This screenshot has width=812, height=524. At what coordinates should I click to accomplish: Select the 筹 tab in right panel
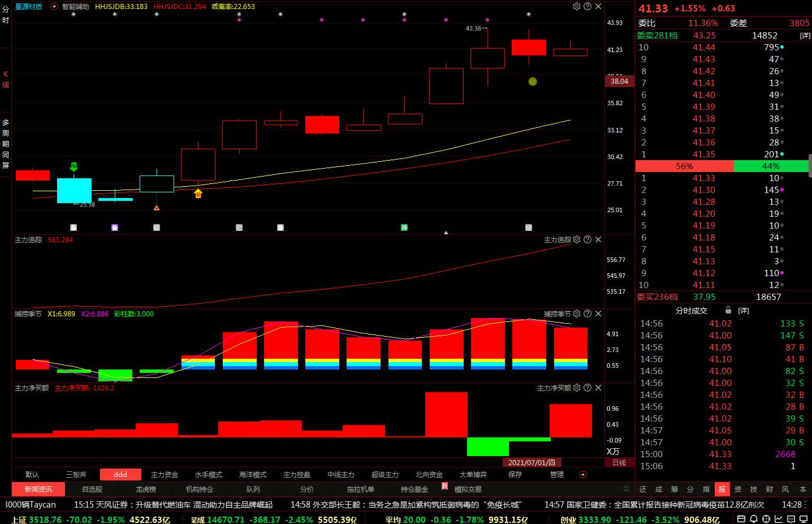click(x=675, y=489)
